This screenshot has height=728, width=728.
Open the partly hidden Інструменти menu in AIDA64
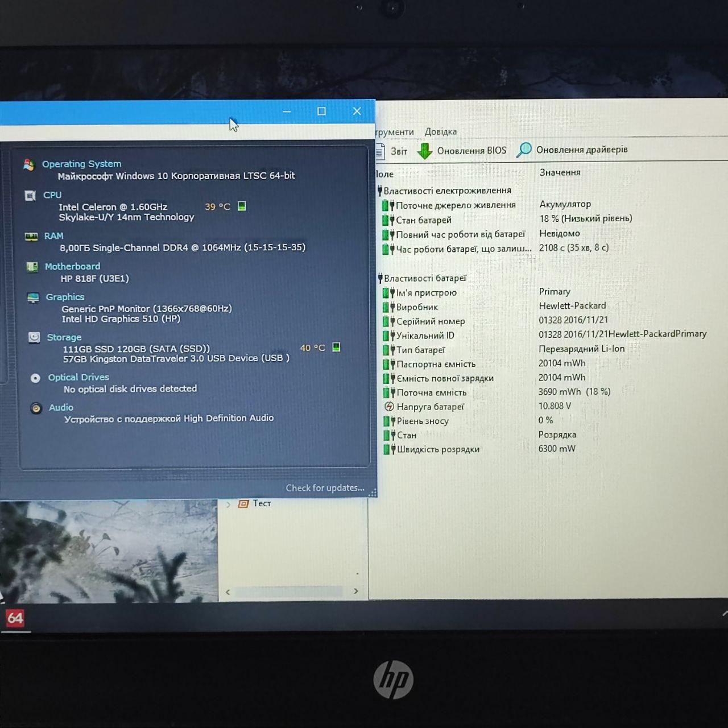tap(395, 132)
